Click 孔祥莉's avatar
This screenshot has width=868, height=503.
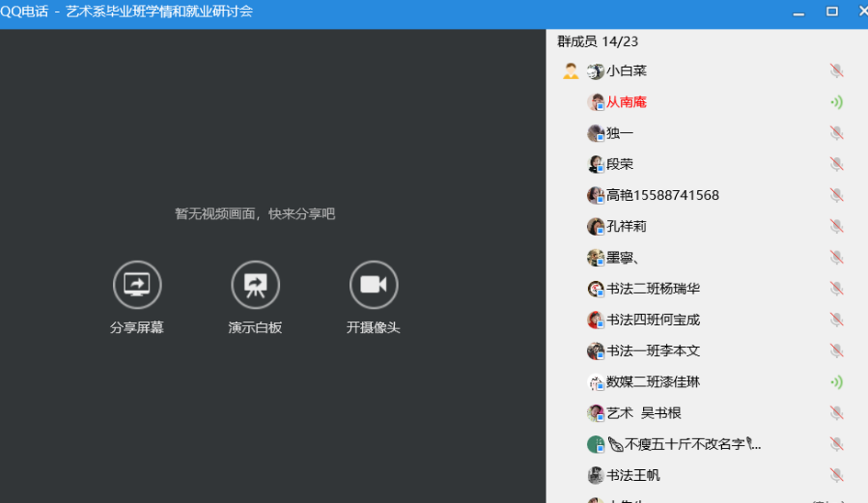595,227
